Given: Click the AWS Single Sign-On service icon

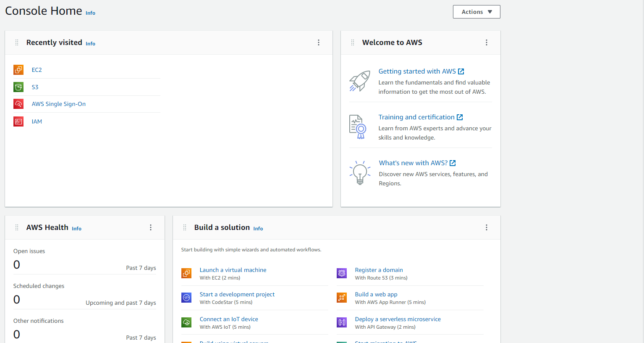Looking at the screenshot, I should click(x=18, y=104).
